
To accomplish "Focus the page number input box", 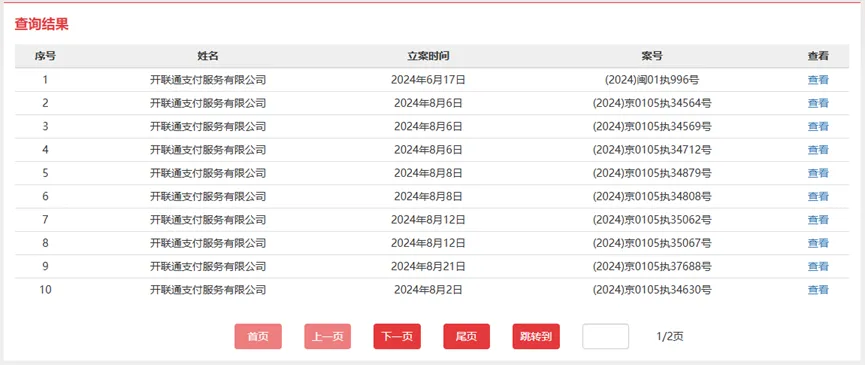I will coord(606,336).
